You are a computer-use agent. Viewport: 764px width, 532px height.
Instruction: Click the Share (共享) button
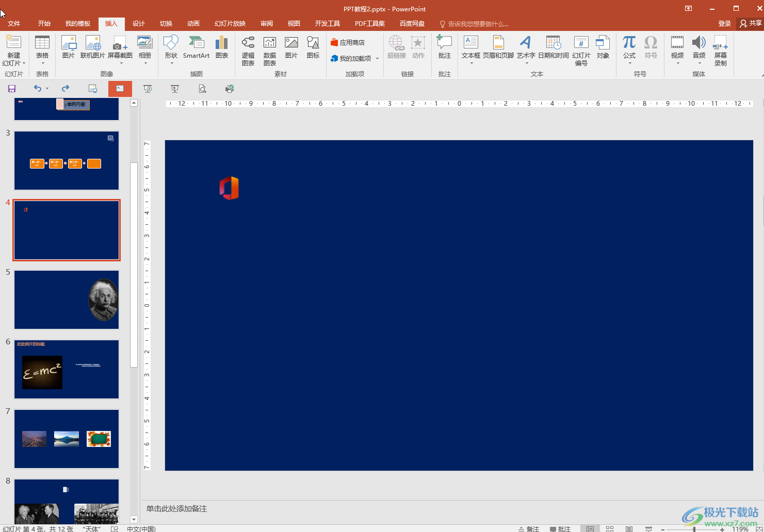point(751,23)
